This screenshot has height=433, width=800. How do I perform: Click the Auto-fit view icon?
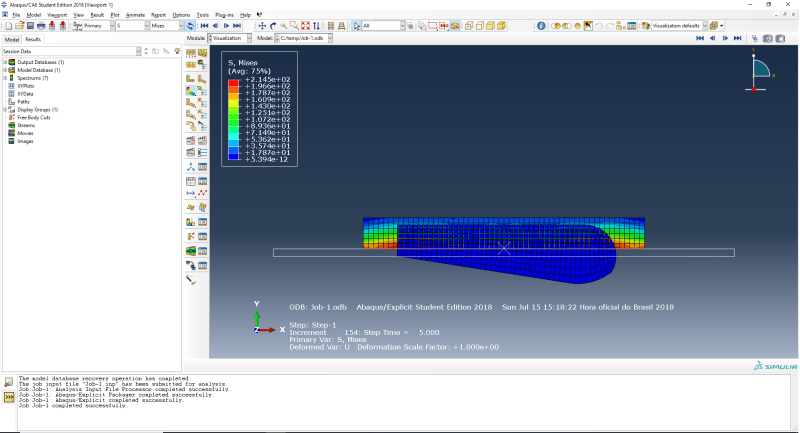point(306,26)
